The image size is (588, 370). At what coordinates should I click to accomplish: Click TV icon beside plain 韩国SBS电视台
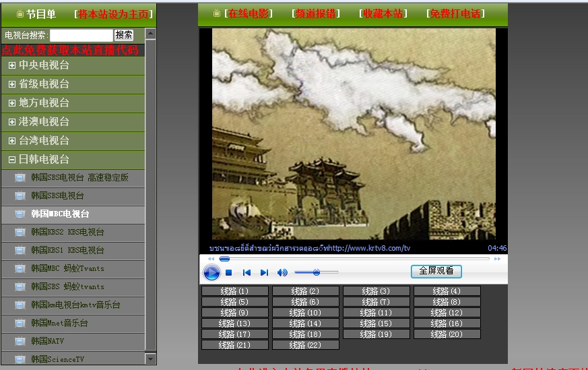[x=20, y=195]
